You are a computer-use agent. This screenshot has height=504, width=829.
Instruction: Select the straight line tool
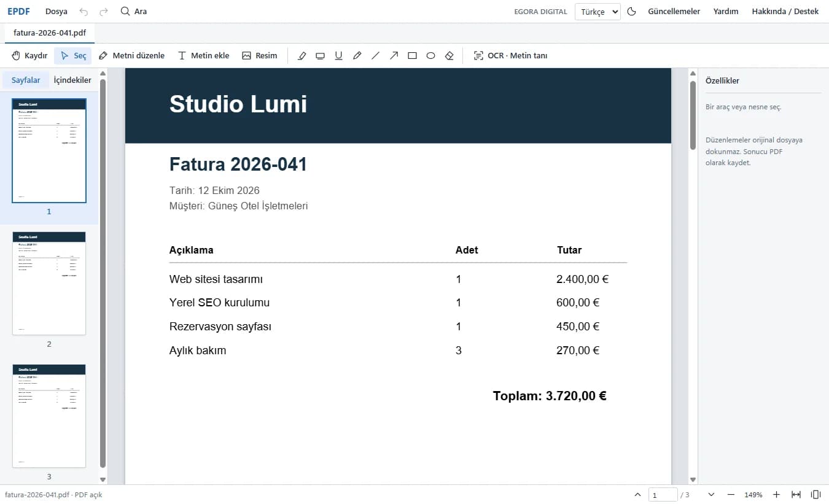(x=375, y=56)
